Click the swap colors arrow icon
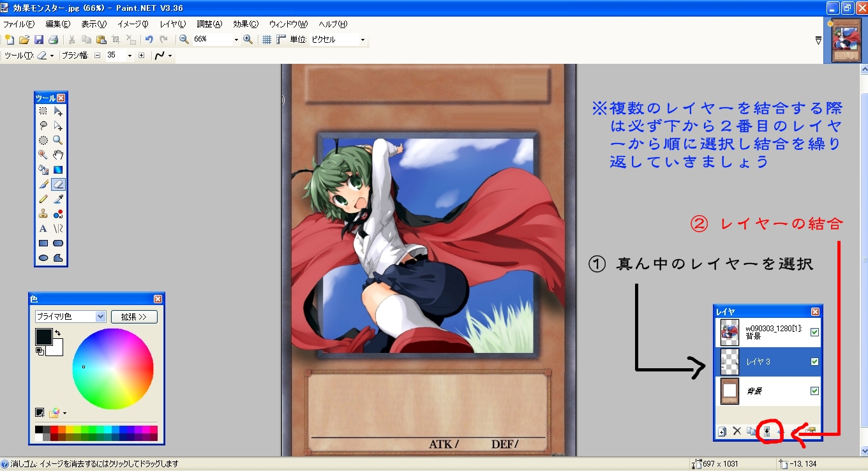The image size is (868, 471). click(x=57, y=333)
